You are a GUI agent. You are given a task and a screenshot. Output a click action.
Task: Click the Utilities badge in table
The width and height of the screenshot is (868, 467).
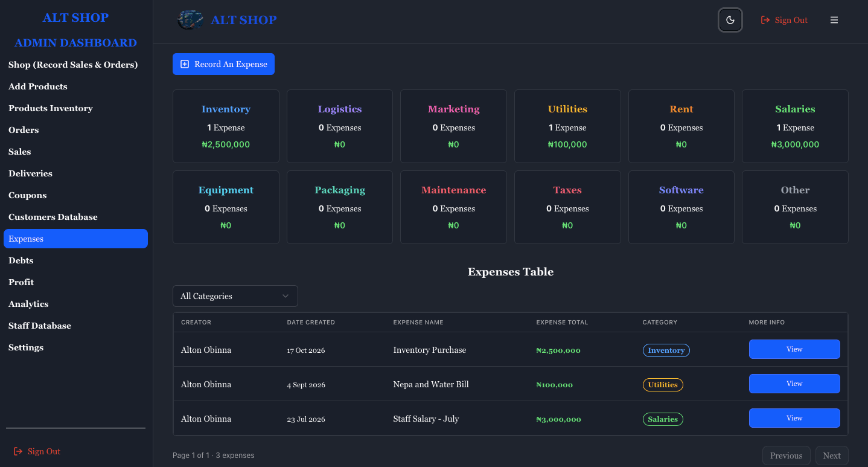(x=663, y=385)
